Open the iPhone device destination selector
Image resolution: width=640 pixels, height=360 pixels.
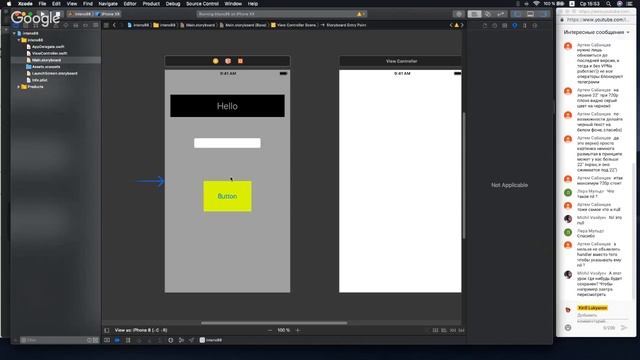pos(107,14)
